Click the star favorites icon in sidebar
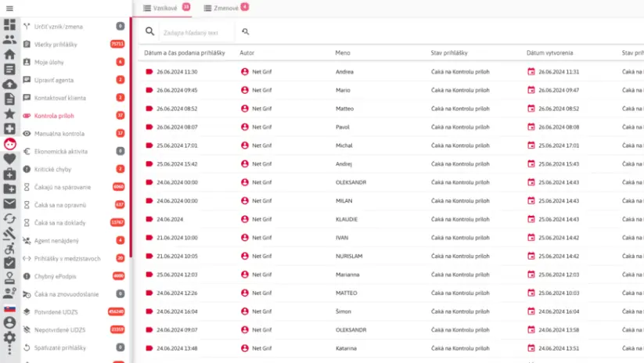This screenshot has height=363, width=644. click(x=9, y=113)
